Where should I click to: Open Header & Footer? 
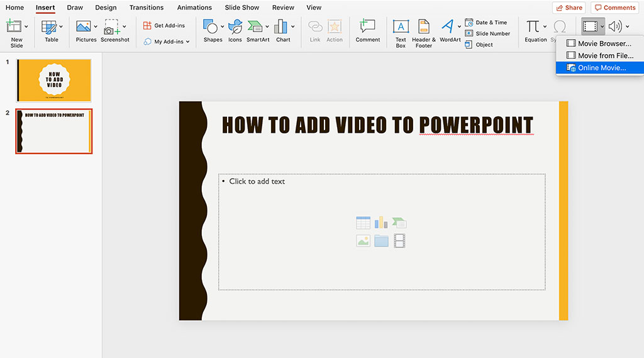click(423, 33)
